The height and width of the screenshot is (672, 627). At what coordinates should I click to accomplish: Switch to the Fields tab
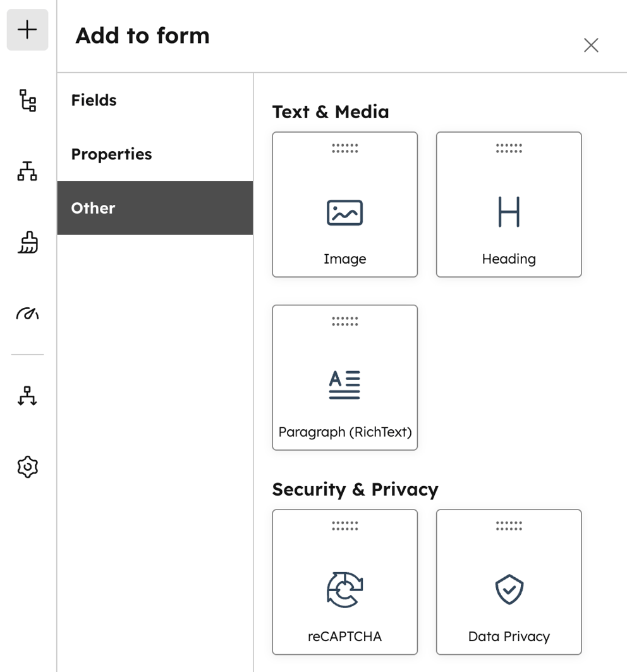[x=94, y=100]
